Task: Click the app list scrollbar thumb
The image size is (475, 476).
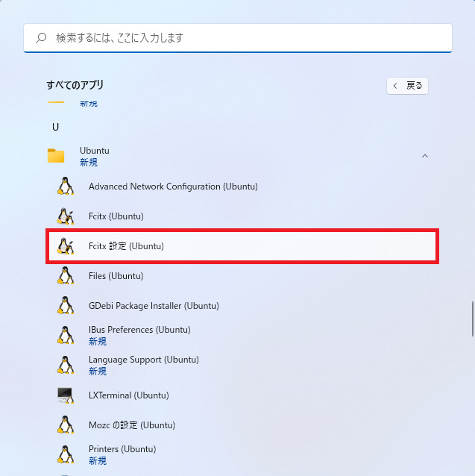Action: point(472,319)
